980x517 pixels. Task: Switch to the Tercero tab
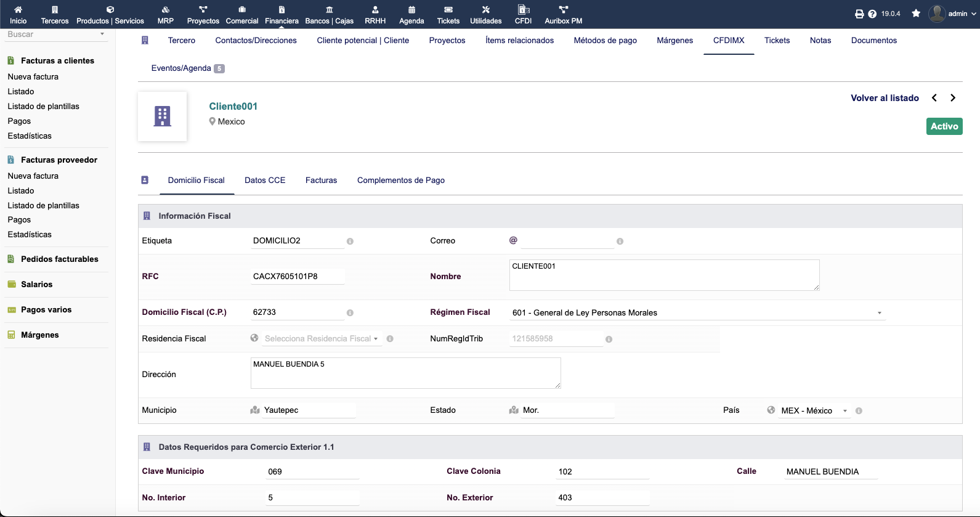coord(182,41)
